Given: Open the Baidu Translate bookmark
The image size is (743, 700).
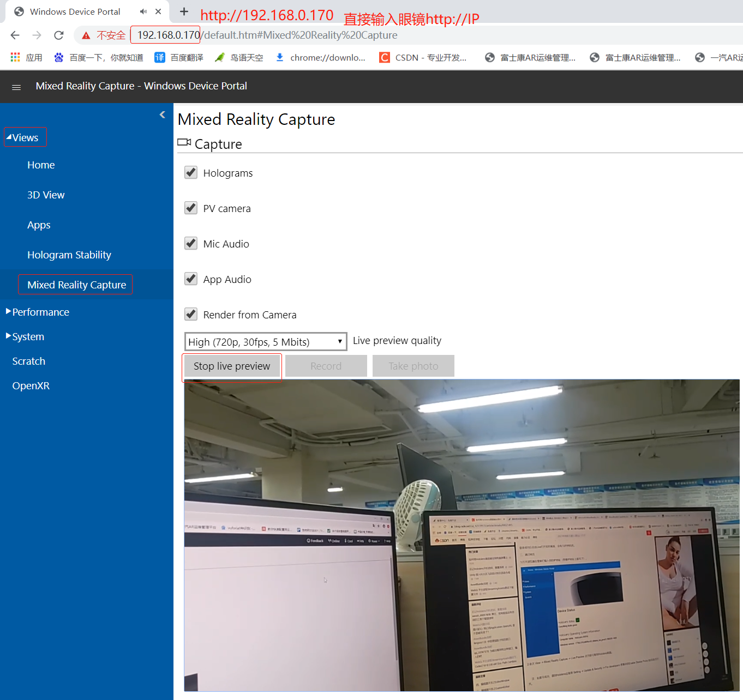Looking at the screenshot, I should (179, 58).
